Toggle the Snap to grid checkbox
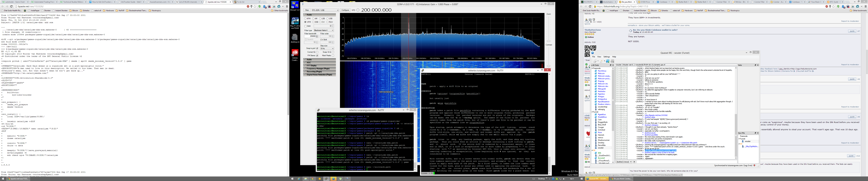The image size is (868, 181). (317, 49)
